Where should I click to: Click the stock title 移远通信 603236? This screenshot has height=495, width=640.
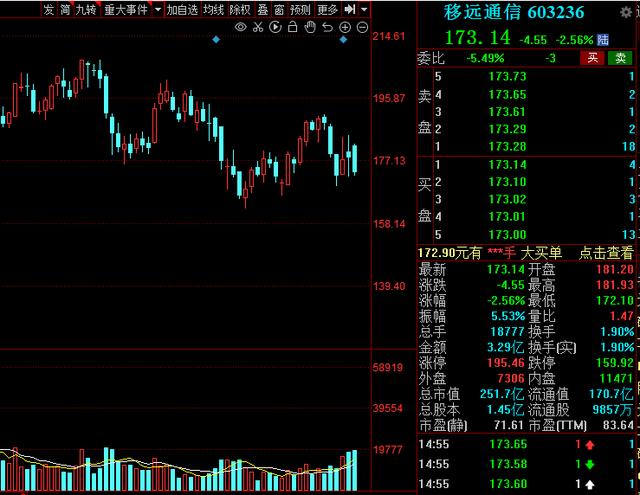pyautogui.click(x=514, y=12)
